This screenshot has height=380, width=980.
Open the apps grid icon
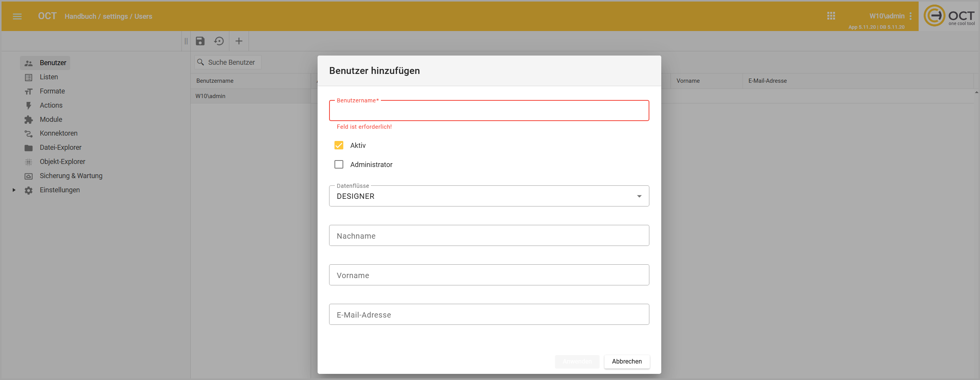click(831, 16)
